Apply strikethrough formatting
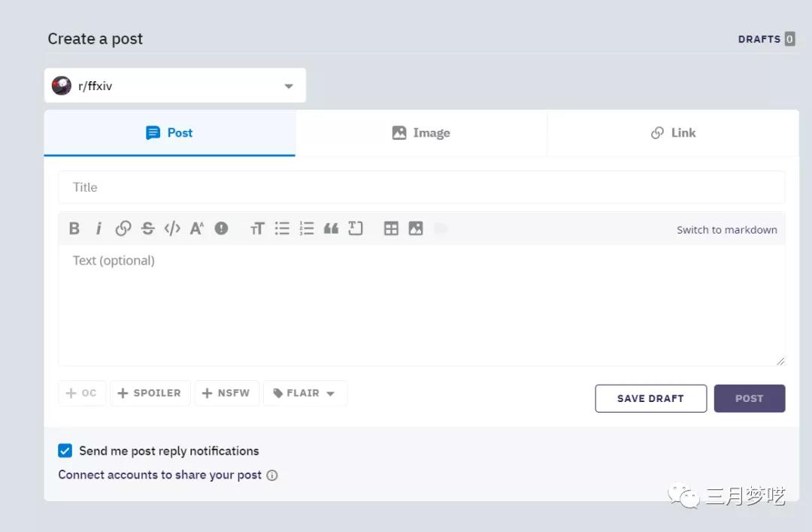This screenshot has height=532, width=812. coord(147,228)
